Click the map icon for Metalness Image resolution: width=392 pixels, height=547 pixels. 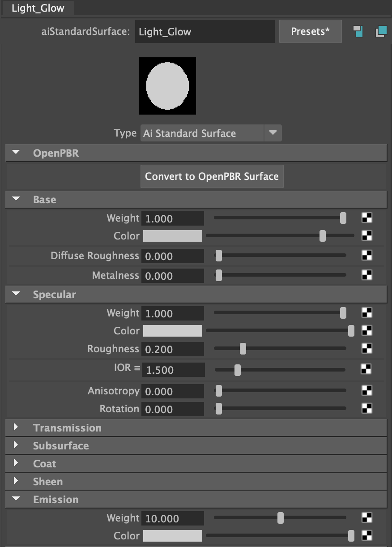pos(367,275)
